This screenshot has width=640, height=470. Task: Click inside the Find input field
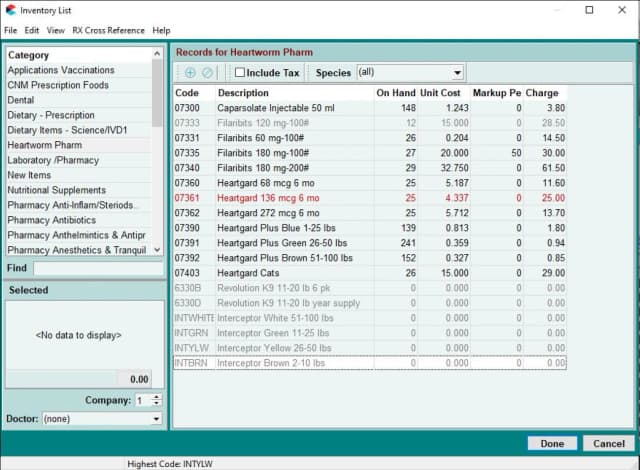(97, 268)
